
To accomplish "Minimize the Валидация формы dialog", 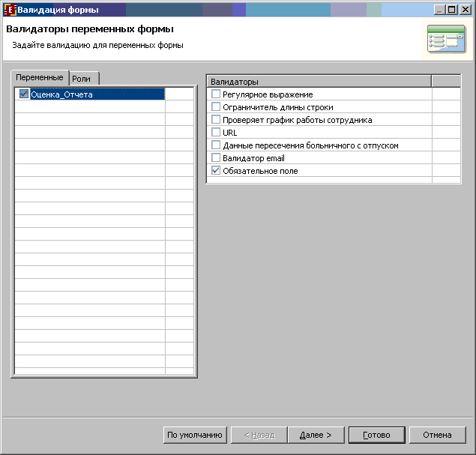I will pos(439,10).
